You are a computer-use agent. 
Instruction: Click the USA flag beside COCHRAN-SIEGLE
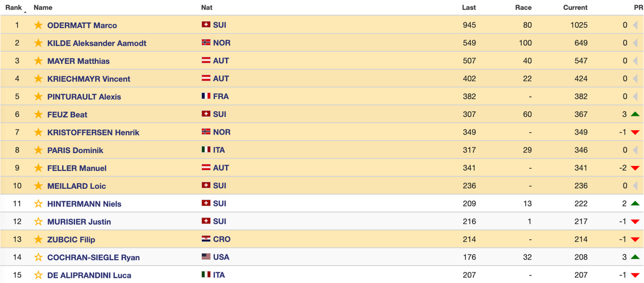point(206,257)
